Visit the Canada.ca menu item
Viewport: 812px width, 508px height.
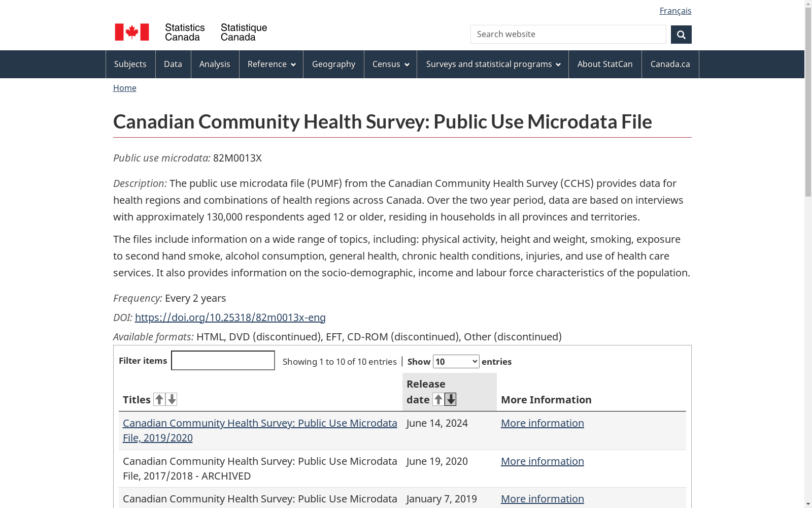click(670, 64)
